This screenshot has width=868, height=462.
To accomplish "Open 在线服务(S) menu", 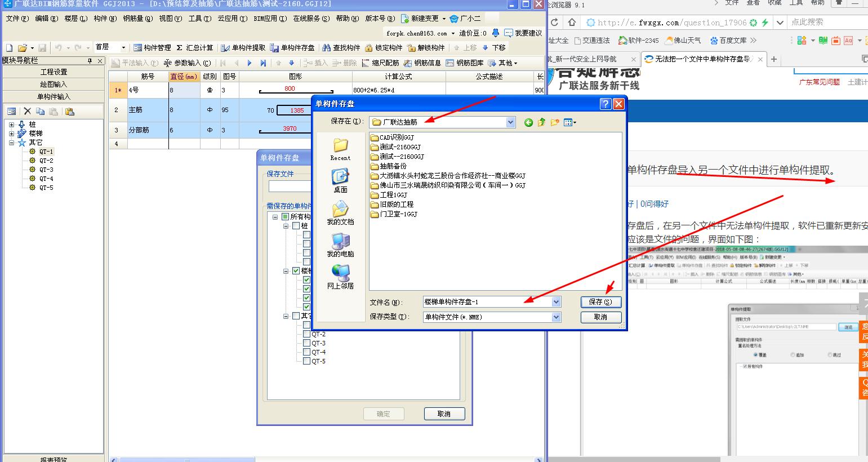I will (311, 19).
